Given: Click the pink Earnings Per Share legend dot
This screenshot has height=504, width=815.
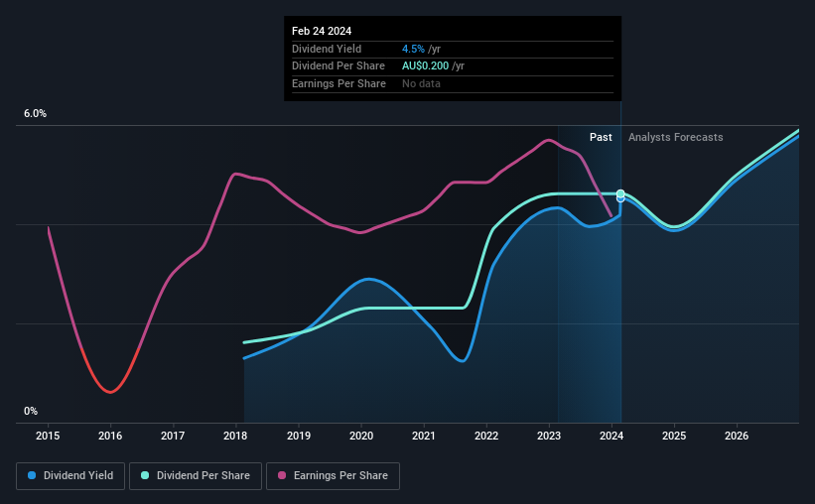Looking at the screenshot, I should (x=282, y=475).
